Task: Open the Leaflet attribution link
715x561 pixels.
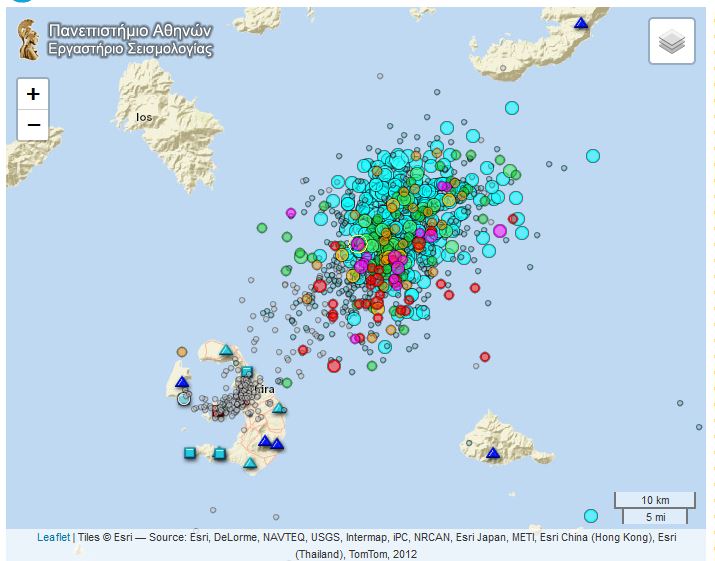Action: click(x=53, y=537)
